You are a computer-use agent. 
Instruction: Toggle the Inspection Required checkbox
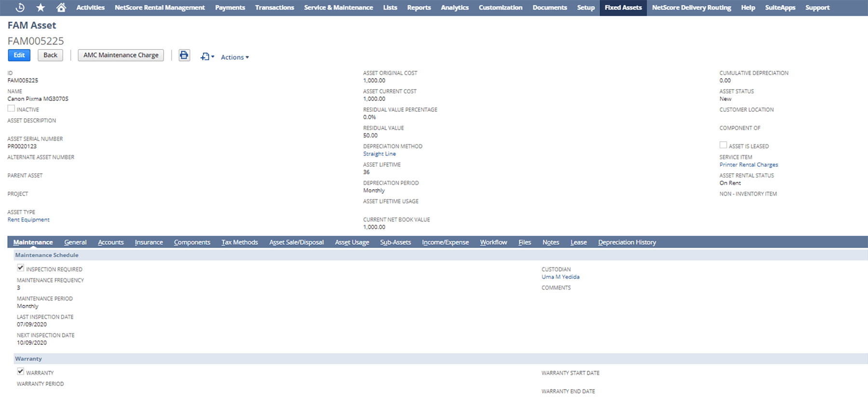(20, 268)
